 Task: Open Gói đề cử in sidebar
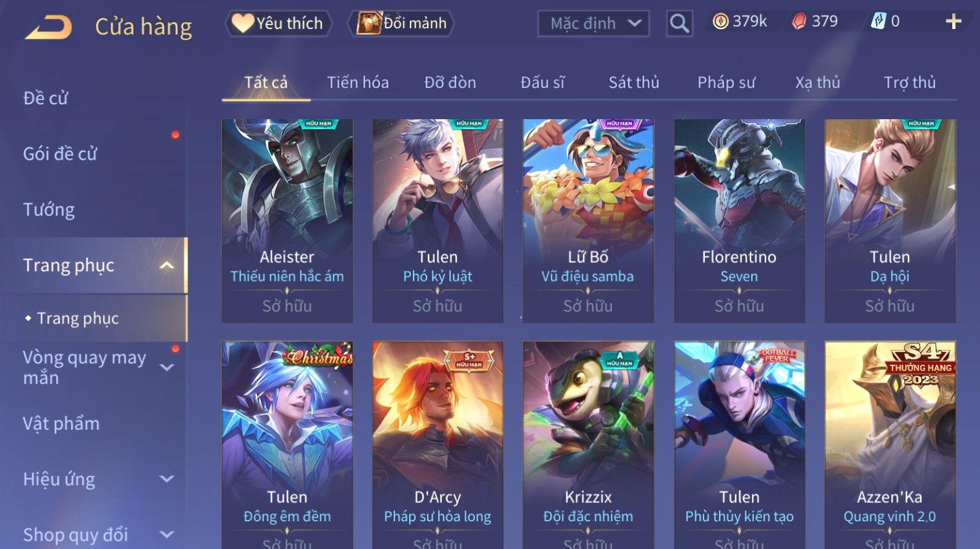(60, 153)
